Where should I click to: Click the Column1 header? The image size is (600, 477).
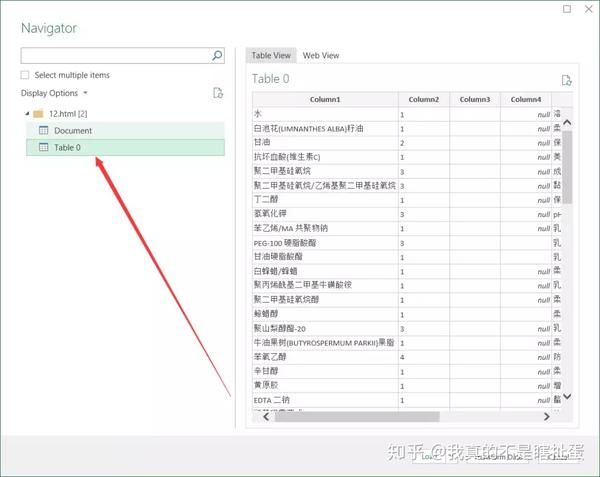click(325, 99)
